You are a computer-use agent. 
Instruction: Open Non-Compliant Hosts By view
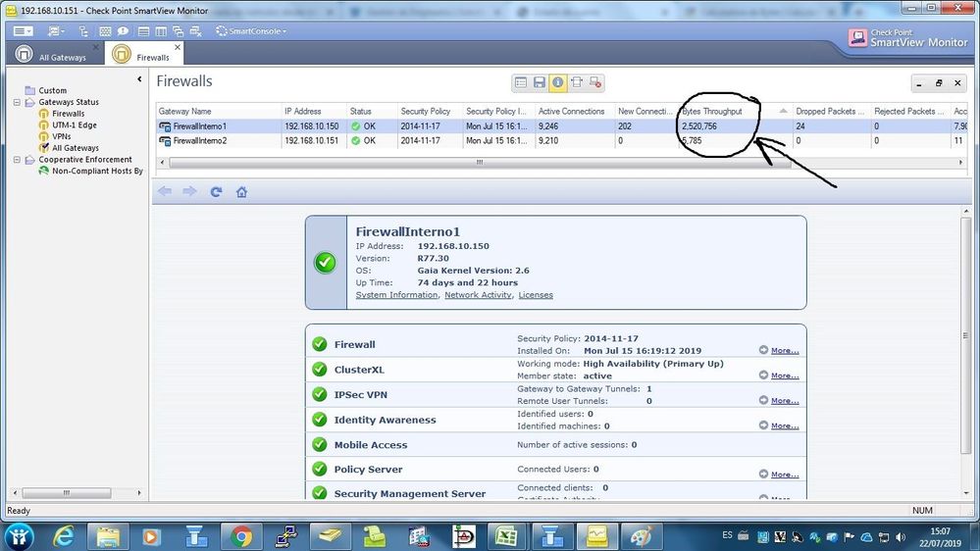[96, 171]
